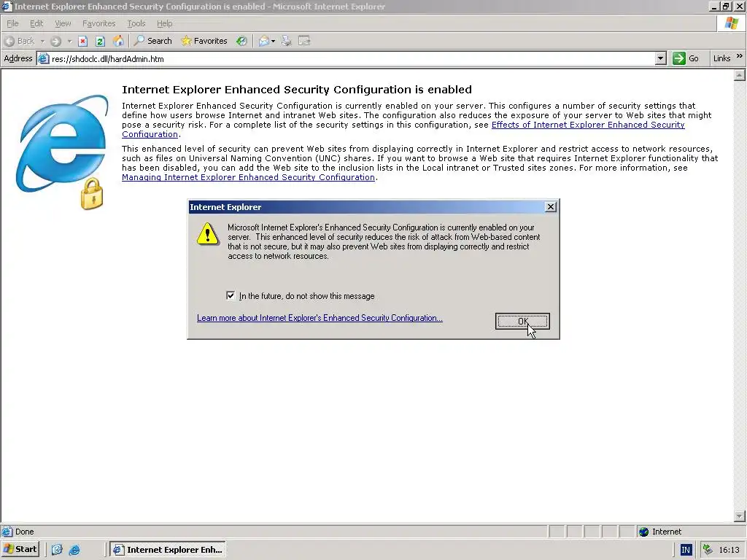The height and width of the screenshot is (560, 747).
Task: Click the yellow warning icon in dialog
Action: click(208, 234)
